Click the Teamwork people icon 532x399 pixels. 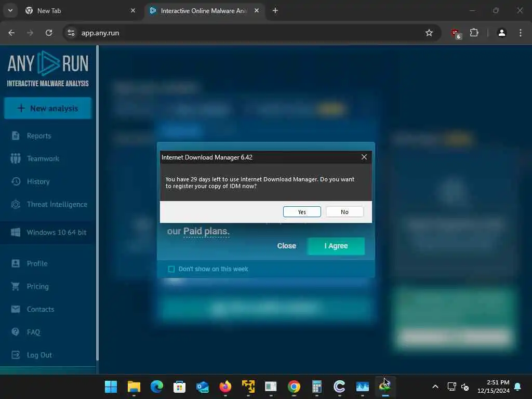pos(16,158)
